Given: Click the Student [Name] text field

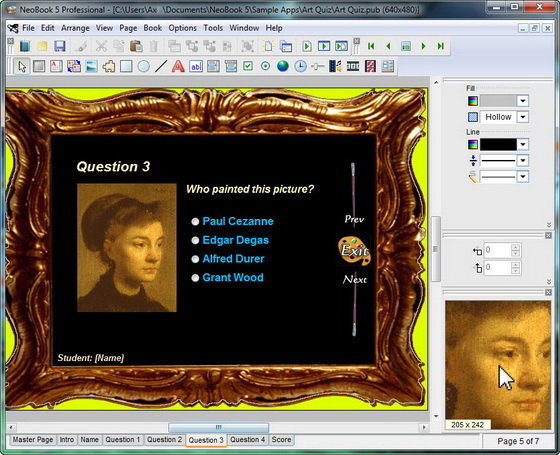Looking at the screenshot, I should 91,358.
